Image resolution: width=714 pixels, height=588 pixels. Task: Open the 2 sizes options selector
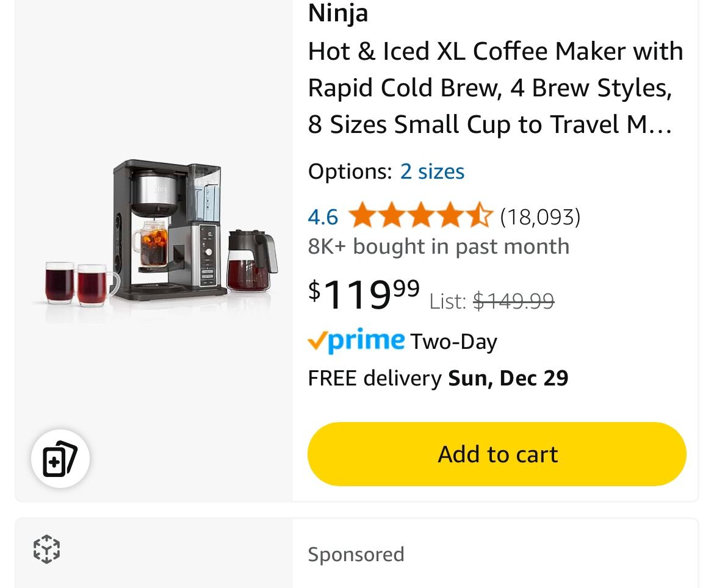[x=432, y=171]
